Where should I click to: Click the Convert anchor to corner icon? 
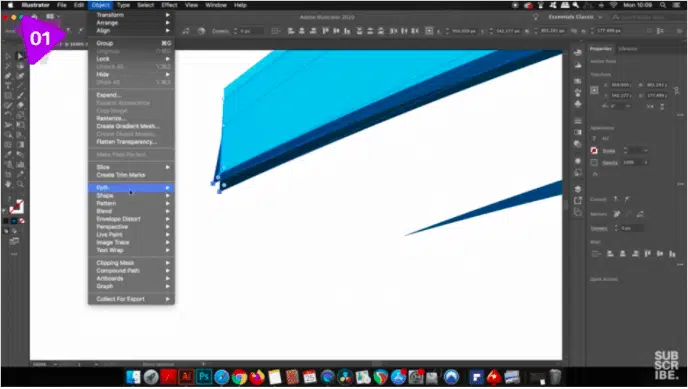tap(616, 199)
